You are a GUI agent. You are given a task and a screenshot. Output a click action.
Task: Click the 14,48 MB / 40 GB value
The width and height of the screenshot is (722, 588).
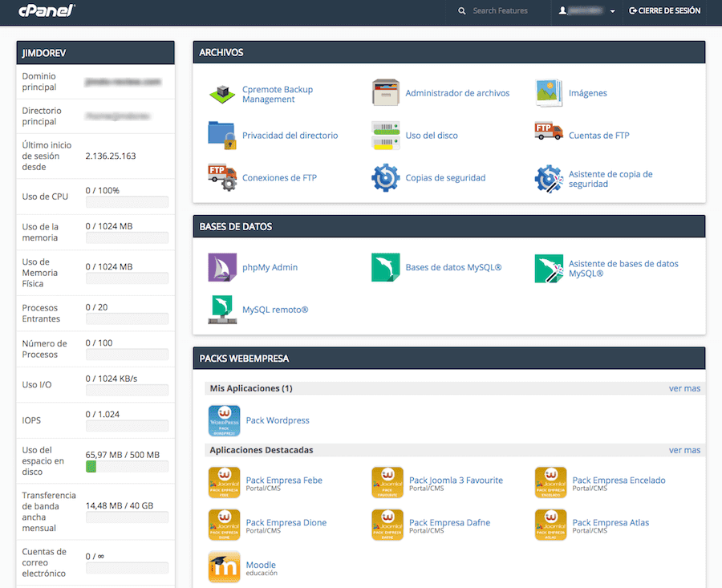120,505
